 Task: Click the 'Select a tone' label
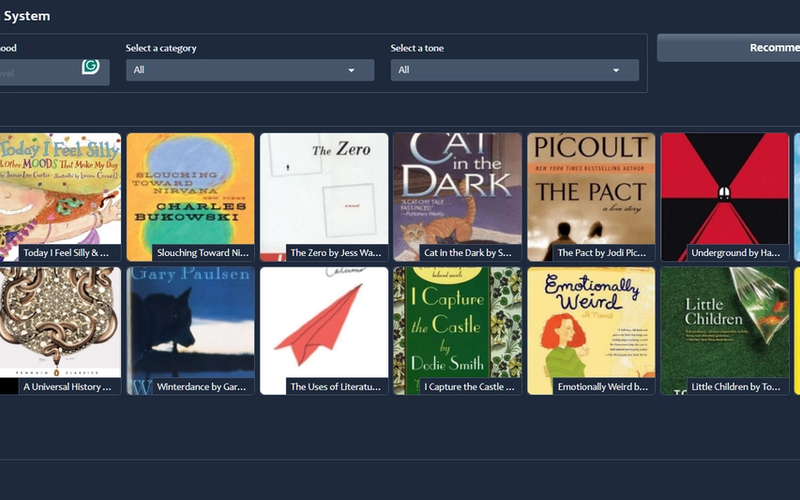coord(417,48)
